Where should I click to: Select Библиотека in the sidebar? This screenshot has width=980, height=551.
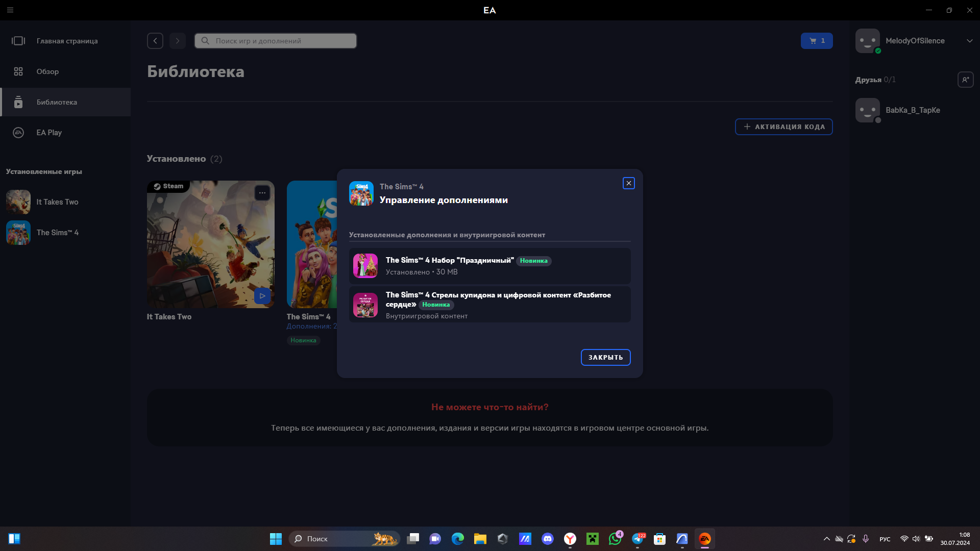[65, 102]
